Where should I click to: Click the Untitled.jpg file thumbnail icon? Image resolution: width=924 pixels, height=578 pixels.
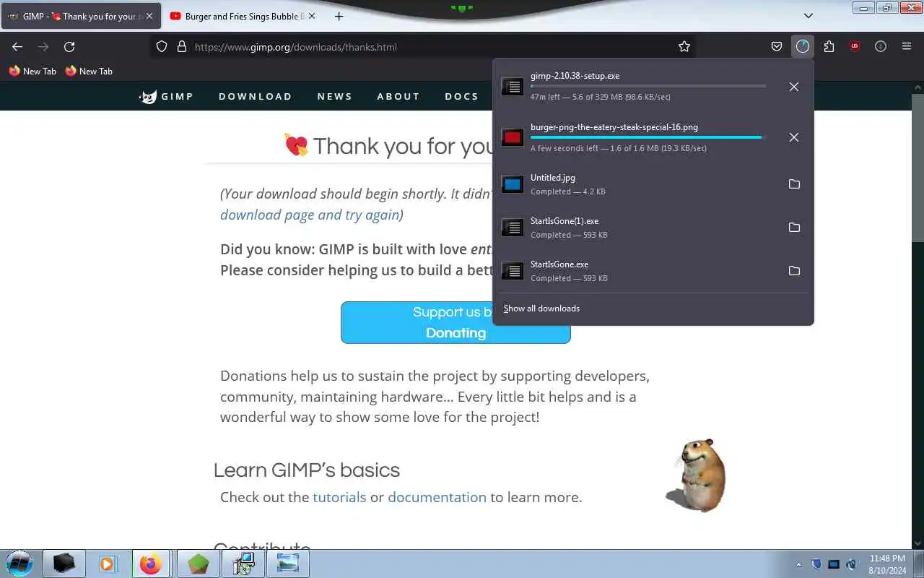[513, 184]
